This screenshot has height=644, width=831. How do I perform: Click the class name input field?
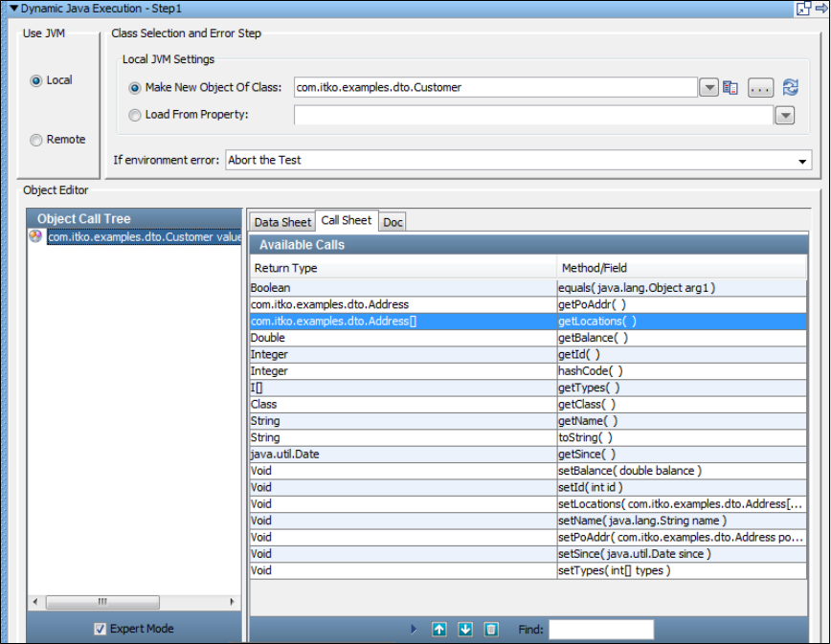(x=496, y=87)
